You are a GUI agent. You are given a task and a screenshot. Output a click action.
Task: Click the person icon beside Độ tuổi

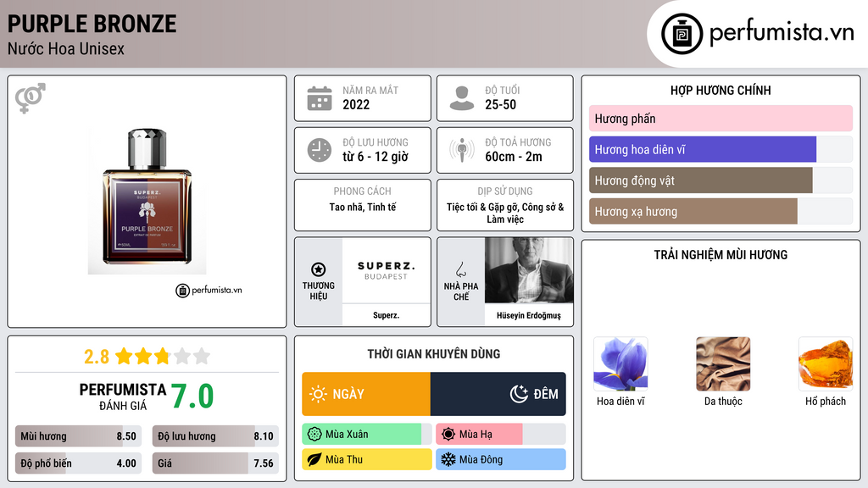[x=462, y=98]
